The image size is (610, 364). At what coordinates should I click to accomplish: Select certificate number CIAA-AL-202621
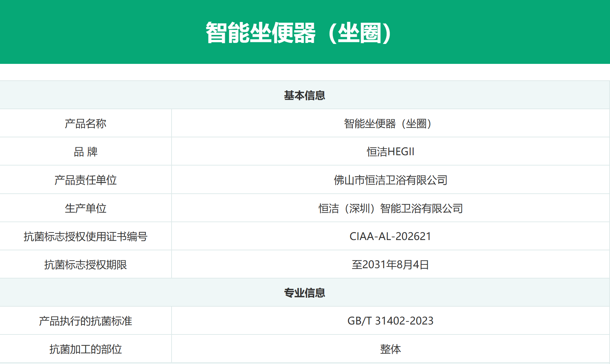391,236
